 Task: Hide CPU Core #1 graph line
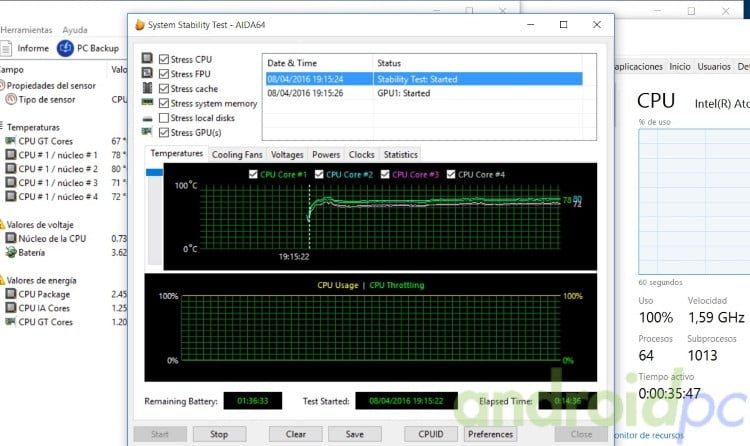253,174
